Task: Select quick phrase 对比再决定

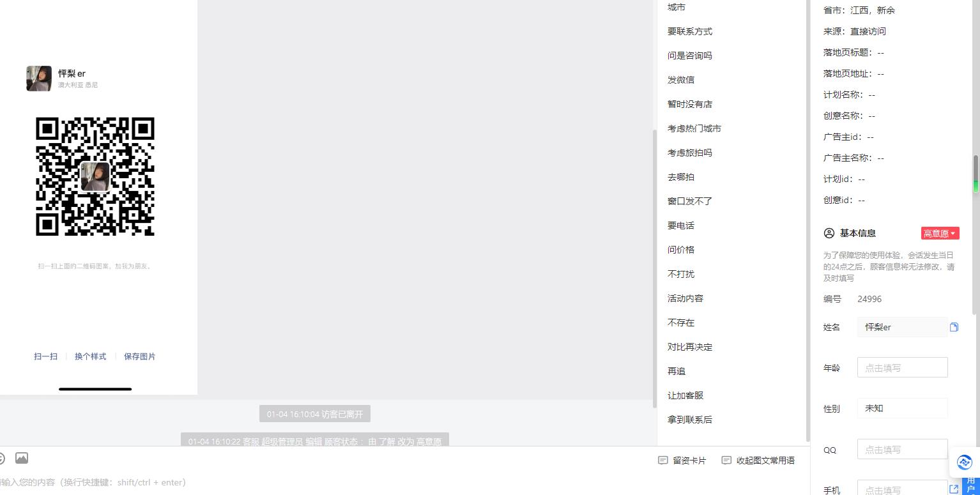Action: 690,347
